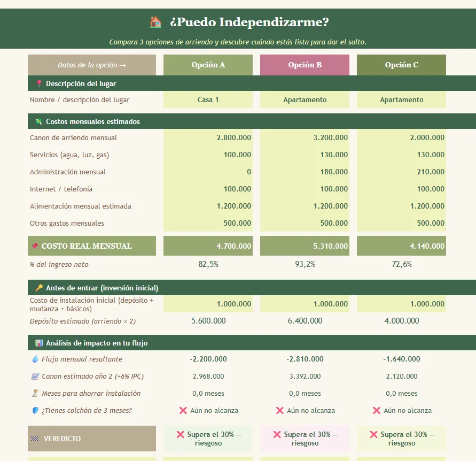Edit Opción A canon de arriendo 2.800.000

[x=208, y=137]
